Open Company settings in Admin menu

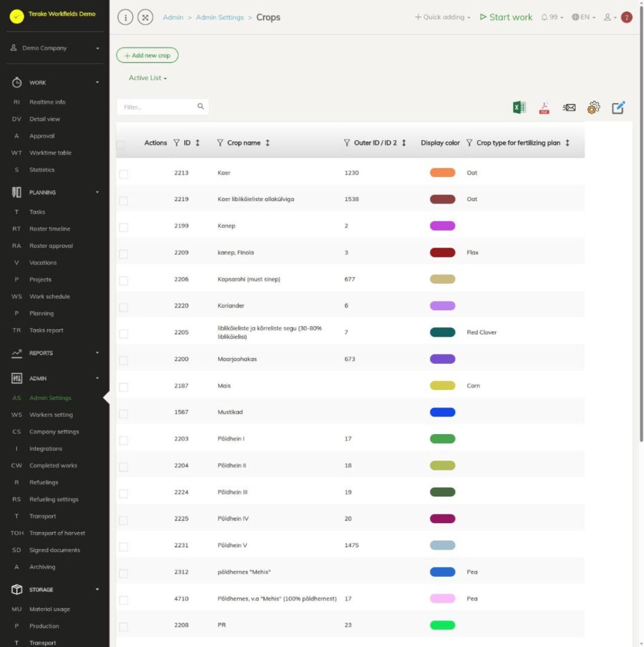pos(54,432)
